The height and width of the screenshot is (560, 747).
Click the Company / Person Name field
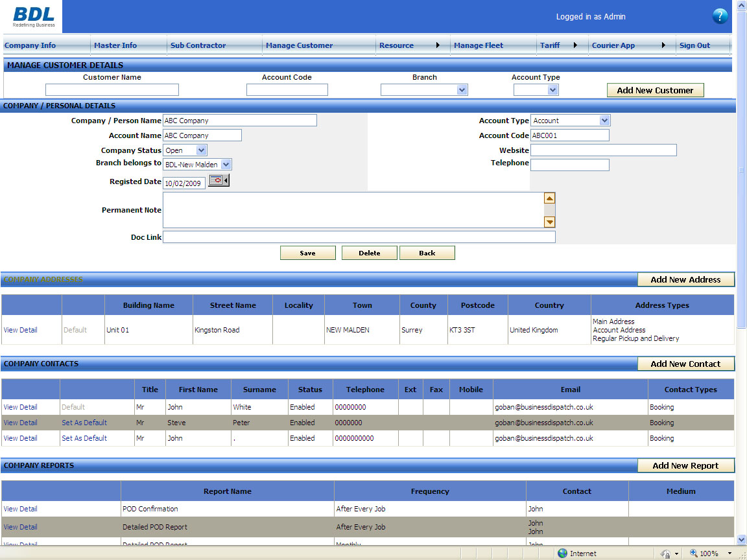tap(240, 121)
